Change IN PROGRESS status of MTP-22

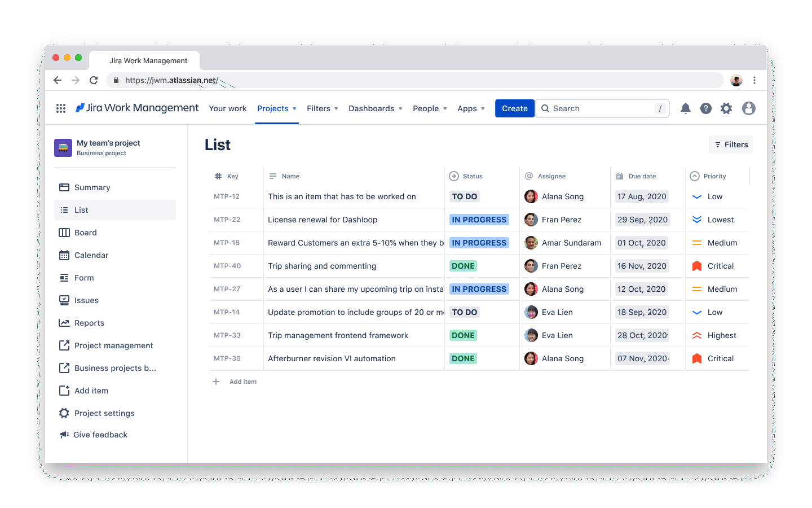tap(479, 220)
